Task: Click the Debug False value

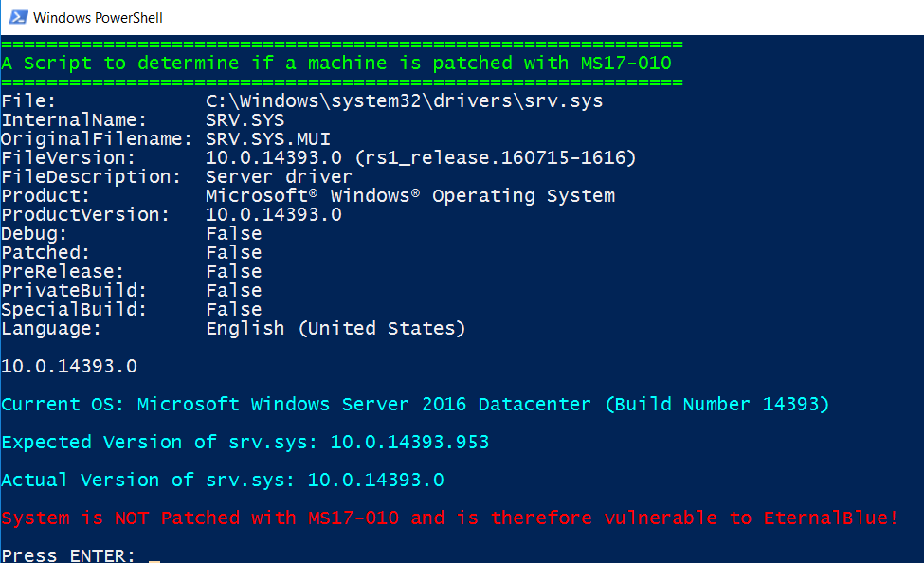Action: (x=234, y=233)
